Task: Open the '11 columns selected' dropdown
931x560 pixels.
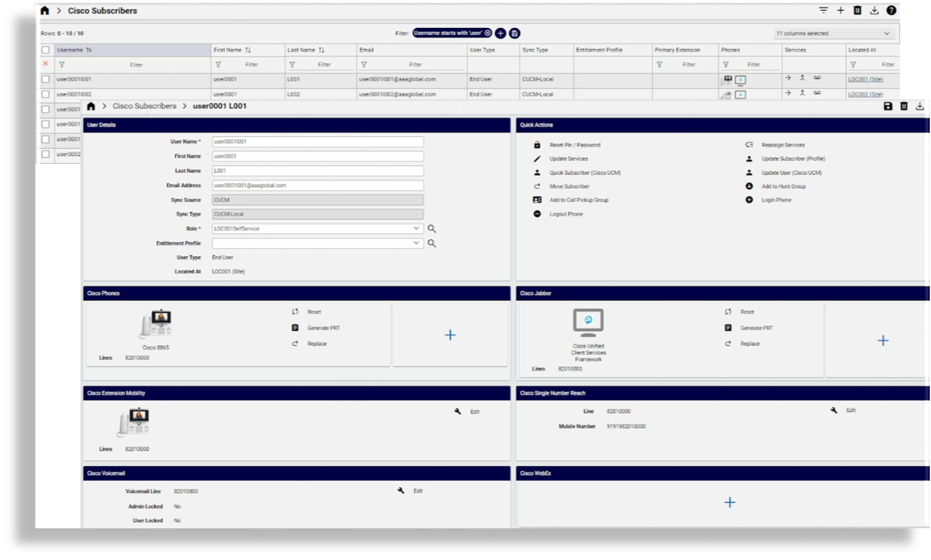Action: 833,34
